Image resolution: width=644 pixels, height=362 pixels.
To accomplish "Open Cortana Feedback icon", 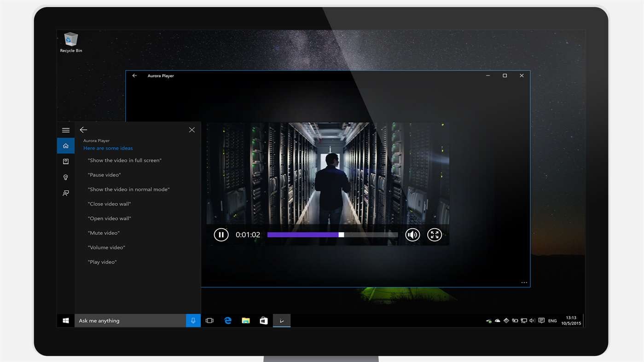I will tap(66, 193).
